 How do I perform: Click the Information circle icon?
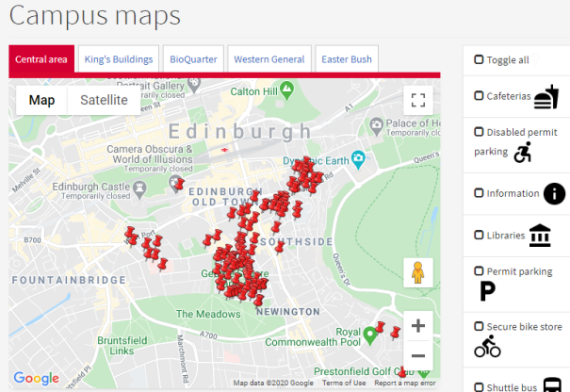554,193
